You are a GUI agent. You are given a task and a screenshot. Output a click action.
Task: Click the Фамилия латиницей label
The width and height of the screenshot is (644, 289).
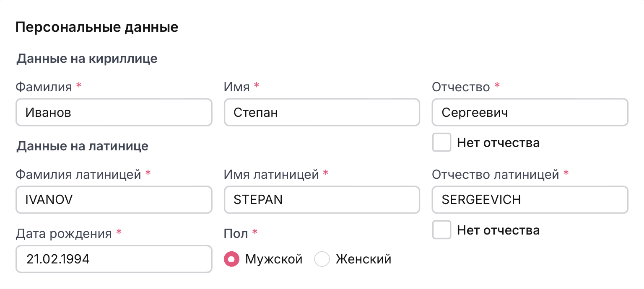coord(78,174)
